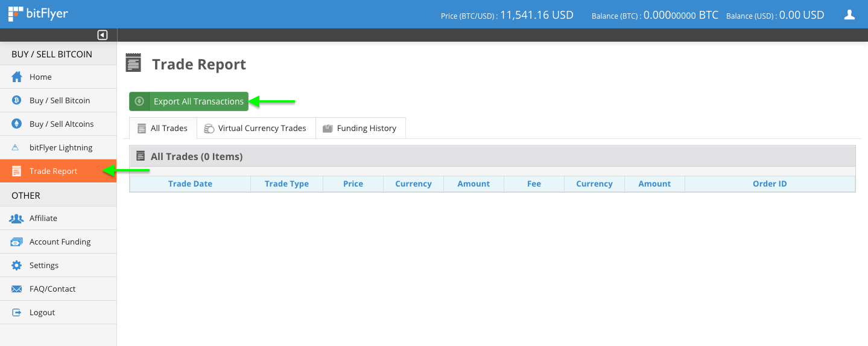Open bitFlyer Lightning
Image resolution: width=868 pixels, height=346 pixels.
(x=58, y=147)
